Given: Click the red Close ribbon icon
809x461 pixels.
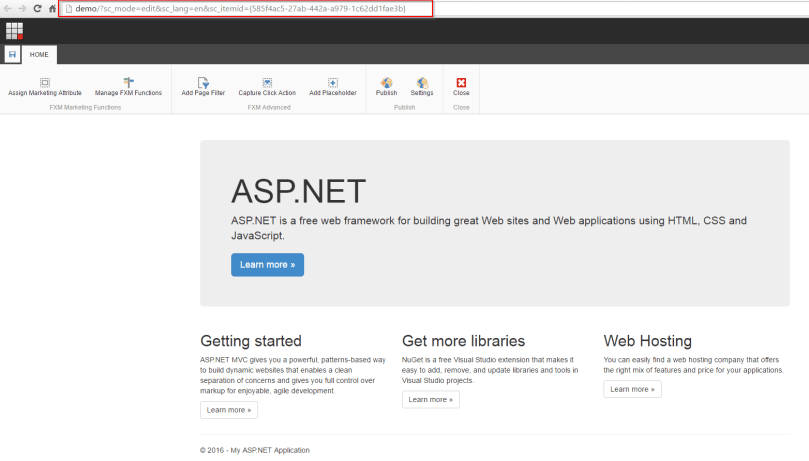Looking at the screenshot, I should pos(461,83).
